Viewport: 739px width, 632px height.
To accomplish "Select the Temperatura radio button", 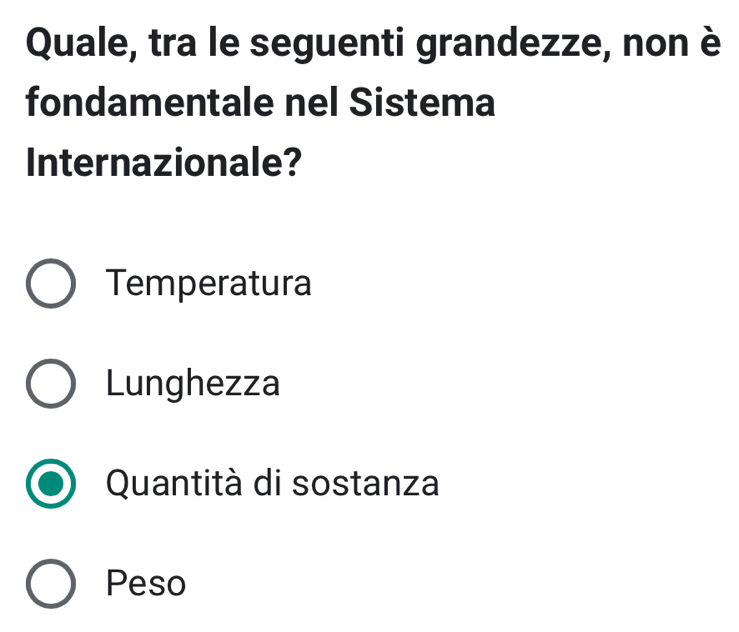I will (x=50, y=285).
